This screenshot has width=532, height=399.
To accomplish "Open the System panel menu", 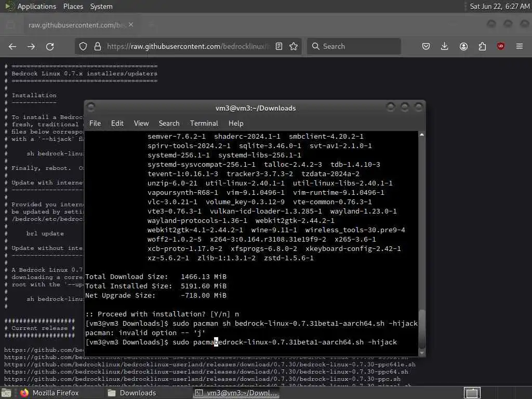I will pyautogui.click(x=101, y=6).
